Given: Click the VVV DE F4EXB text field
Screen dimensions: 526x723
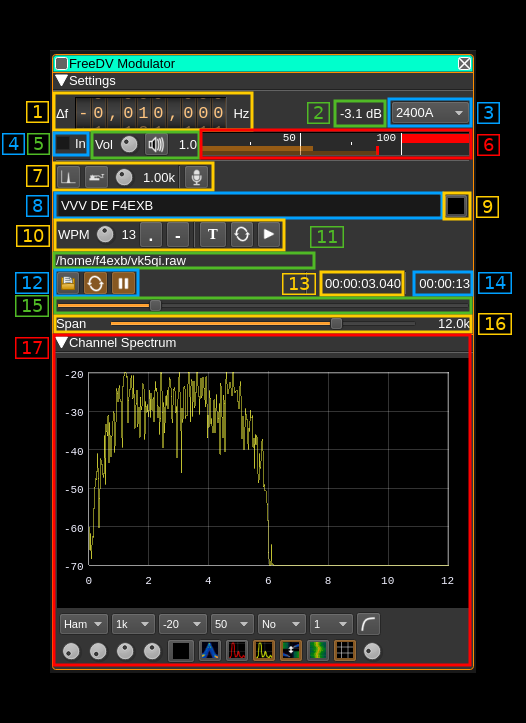Looking at the screenshot, I should click(248, 206).
